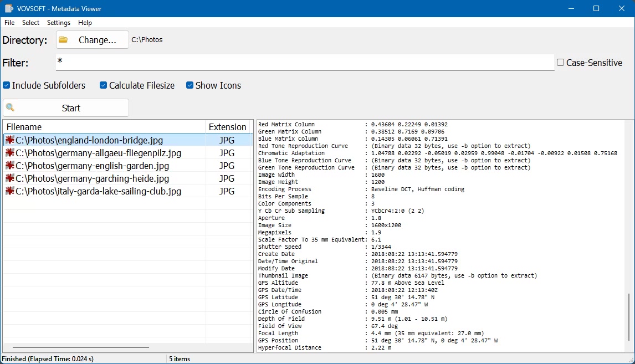635x364 pixels.
Task: Click the germany-allgaeu-fliegenpilz.jpg file icon
Action: click(9, 153)
